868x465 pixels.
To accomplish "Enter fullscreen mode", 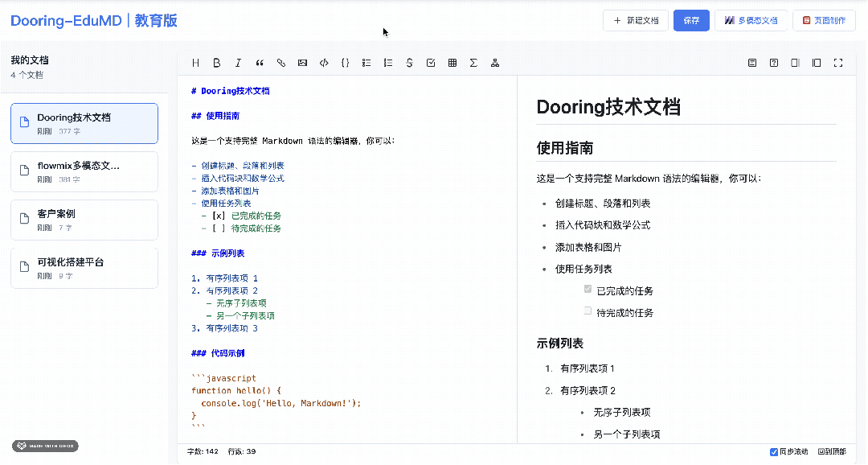I will coord(838,64).
